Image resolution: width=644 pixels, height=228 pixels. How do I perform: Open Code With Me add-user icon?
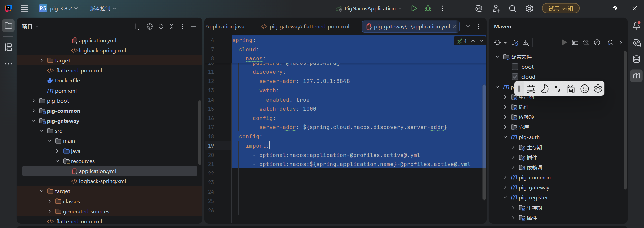point(496,9)
